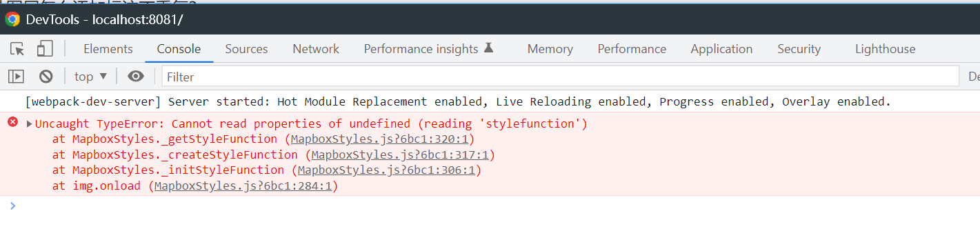Switch to the Network tab

pyautogui.click(x=316, y=49)
